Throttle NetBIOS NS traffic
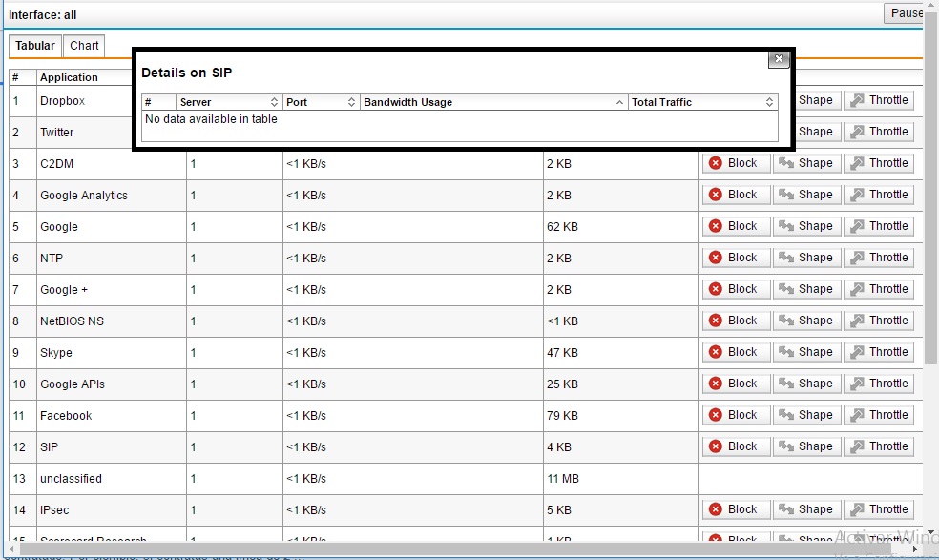Image resolution: width=939 pixels, height=560 pixels. (x=879, y=321)
